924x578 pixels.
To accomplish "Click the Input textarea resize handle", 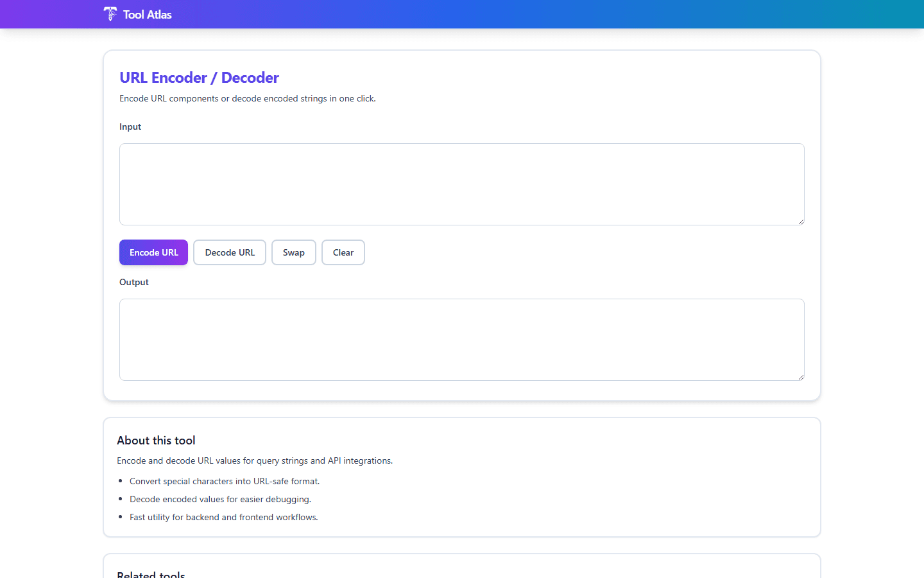I will pyautogui.click(x=801, y=222).
